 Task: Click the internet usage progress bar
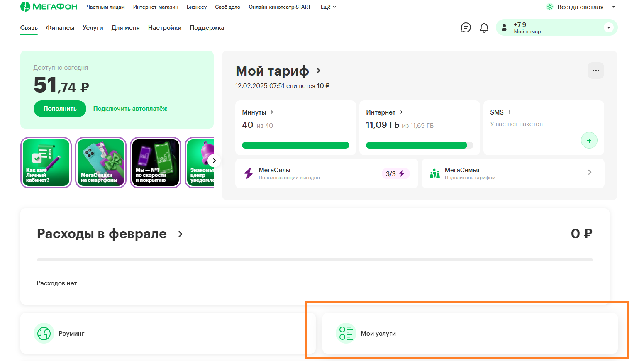coord(420,145)
